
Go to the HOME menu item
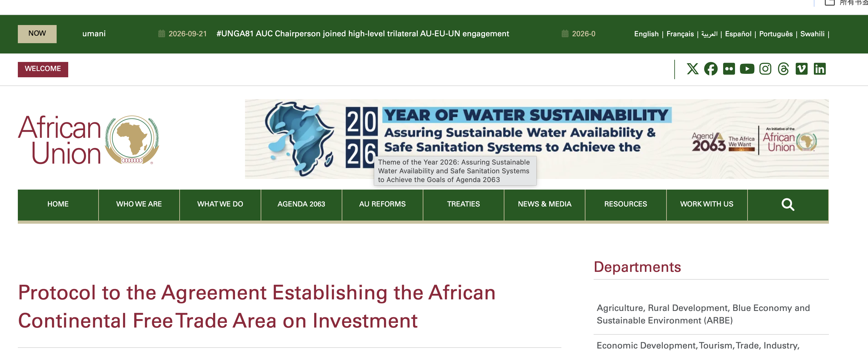[x=58, y=204]
